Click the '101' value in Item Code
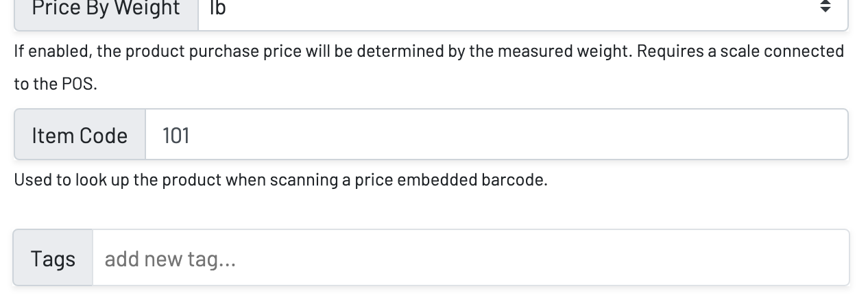 pyautogui.click(x=176, y=136)
